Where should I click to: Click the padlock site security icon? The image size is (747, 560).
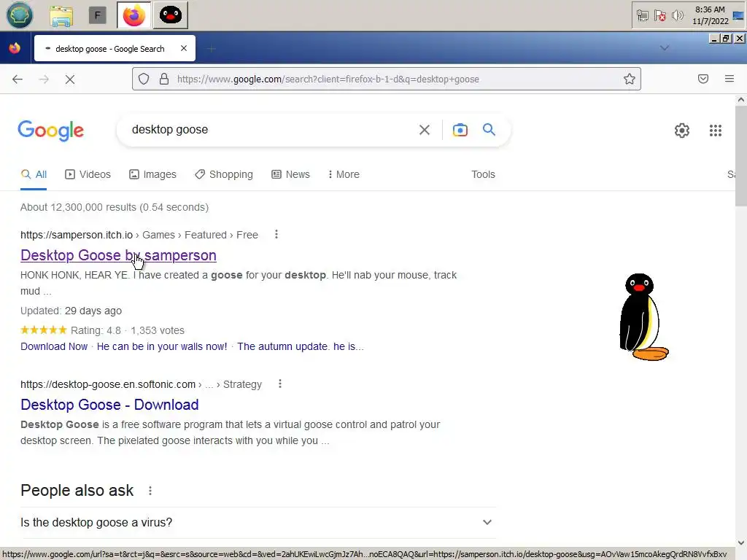164,79
